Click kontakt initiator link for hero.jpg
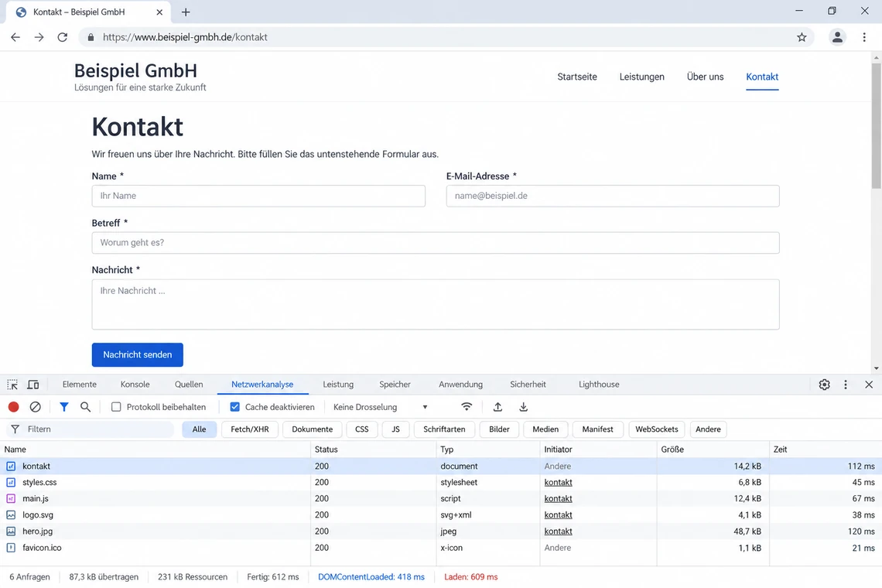The height and width of the screenshot is (588, 882). [558, 532]
